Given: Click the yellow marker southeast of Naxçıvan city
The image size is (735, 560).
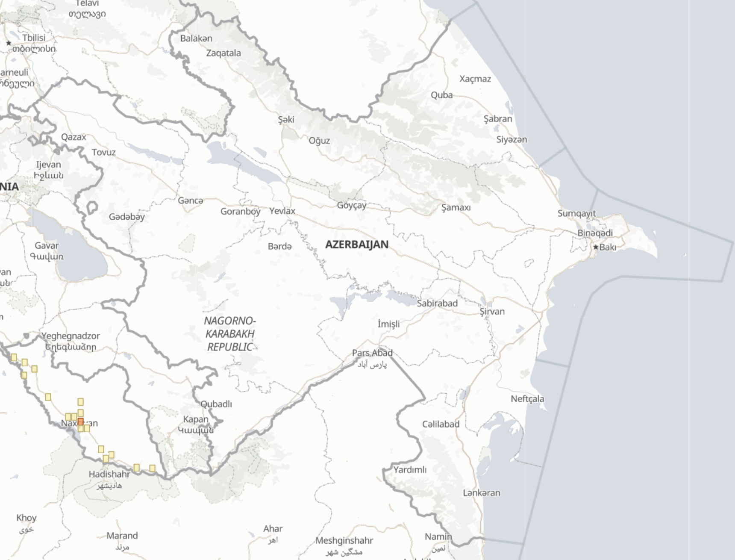Looking at the screenshot, I should [x=87, y=429].
